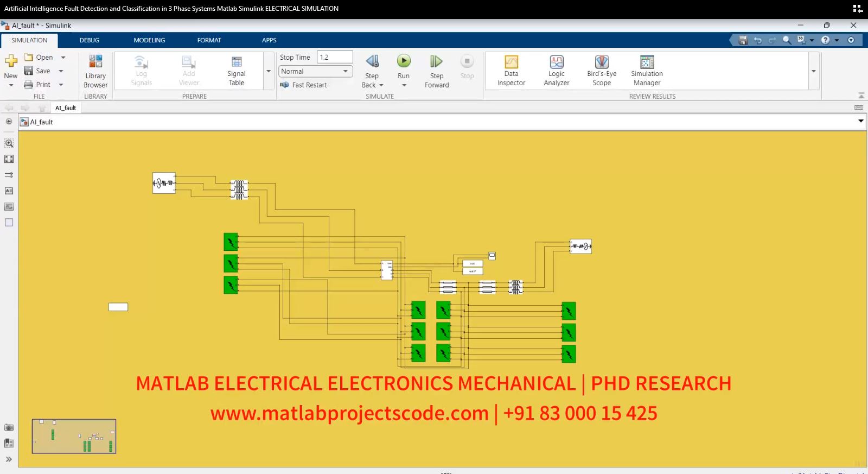Toggle Fast Restart

[x=303, y=85]
